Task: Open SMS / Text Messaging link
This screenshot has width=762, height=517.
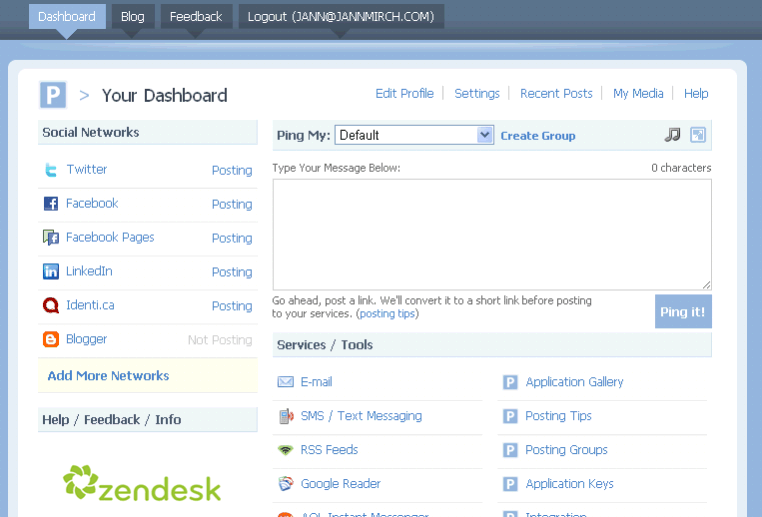Action: click(361, 416)
